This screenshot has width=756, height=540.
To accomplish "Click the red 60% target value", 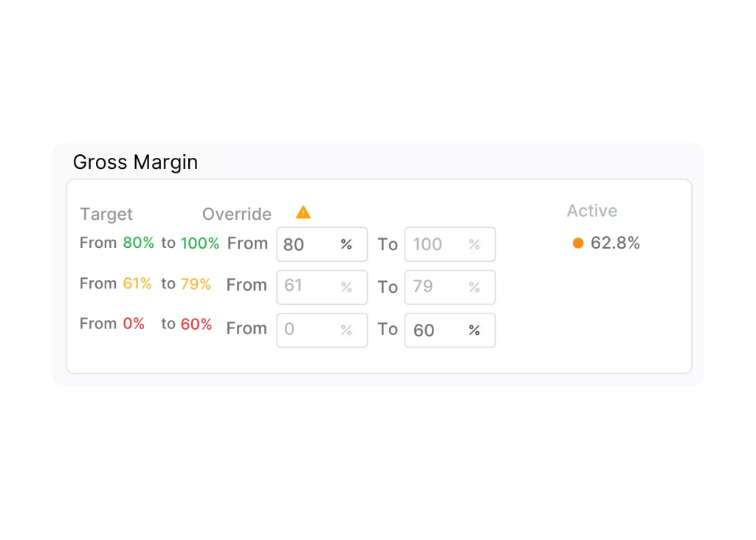I will (x=196, y=324).
